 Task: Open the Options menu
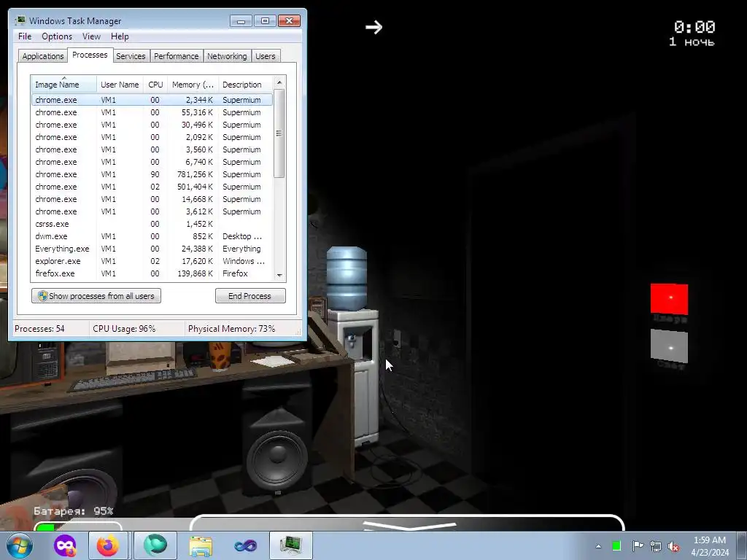point(57,36)
